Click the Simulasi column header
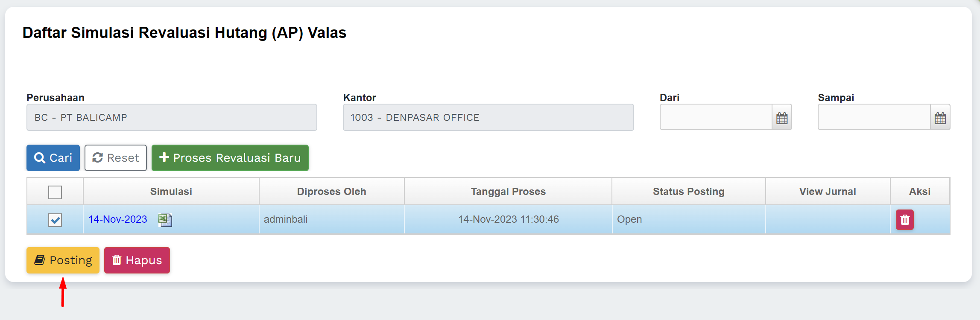Viewport: 980px width, 320px height. [x=171, y=192]
